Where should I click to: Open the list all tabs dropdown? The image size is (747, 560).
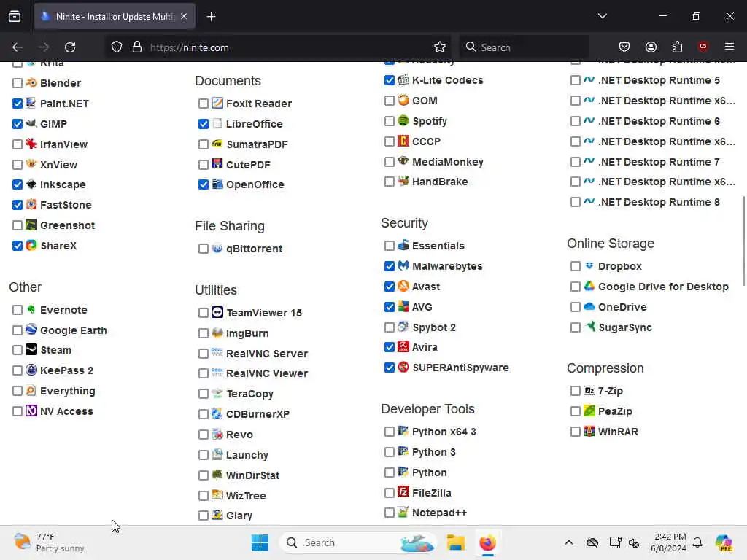602,16
